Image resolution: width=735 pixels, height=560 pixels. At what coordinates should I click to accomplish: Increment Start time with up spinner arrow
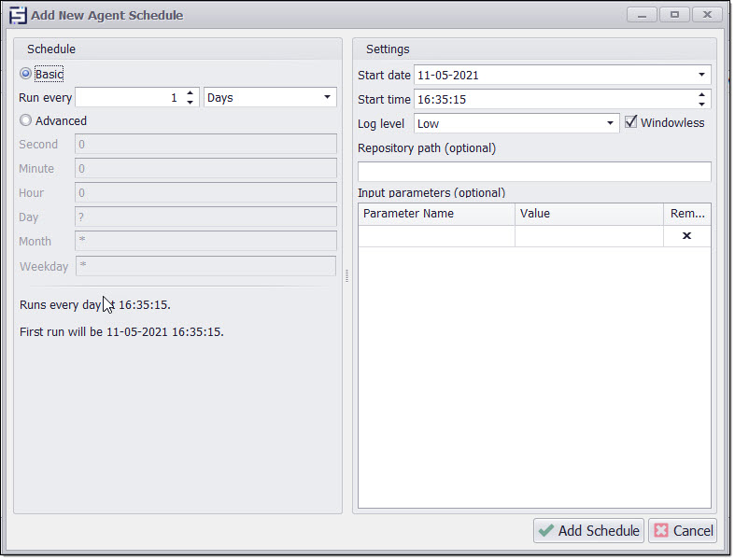pos(701,94)
